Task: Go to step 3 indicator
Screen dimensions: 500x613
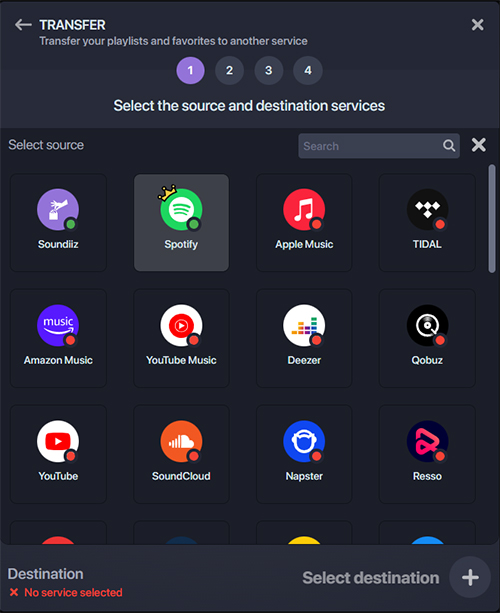Action: (x=269, y=70)
